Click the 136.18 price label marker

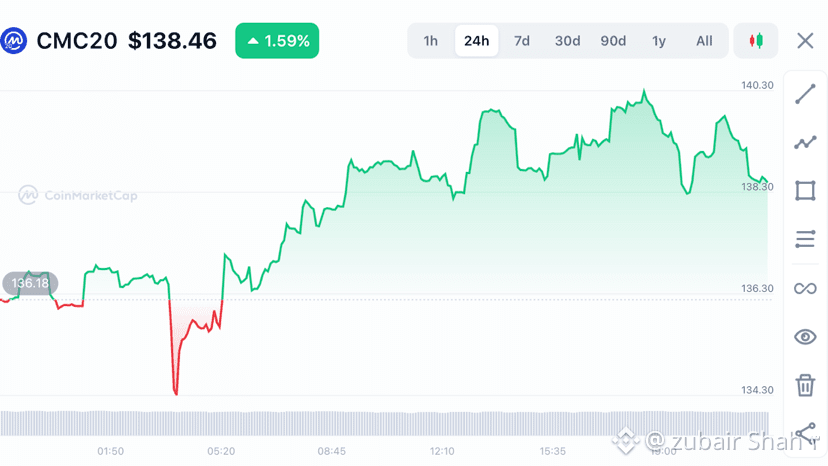(x=30, y=283)
